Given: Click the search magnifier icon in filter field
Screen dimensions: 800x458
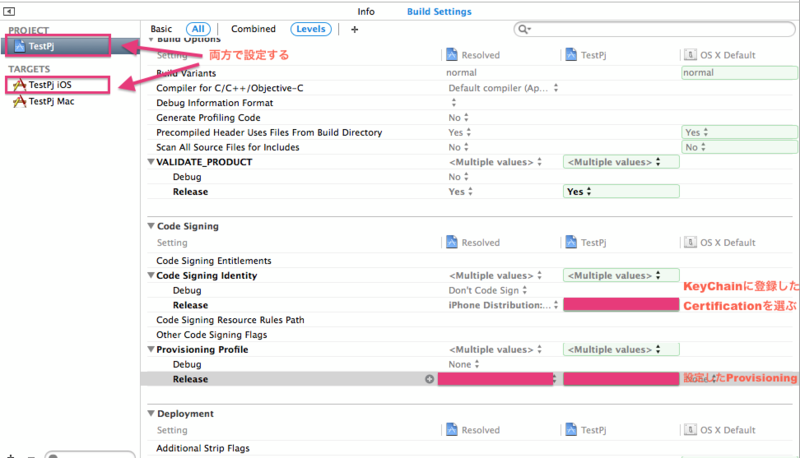Looking at the screenshot, I should coord(524,29).
